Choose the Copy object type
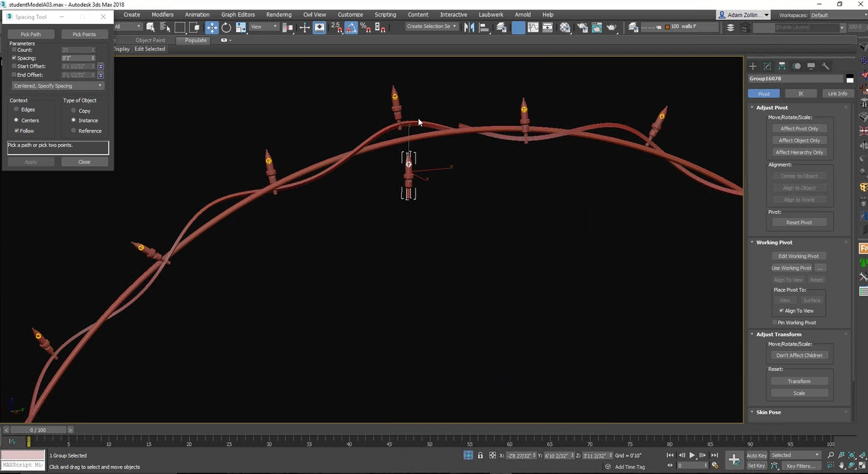 [x=74, y=111]
